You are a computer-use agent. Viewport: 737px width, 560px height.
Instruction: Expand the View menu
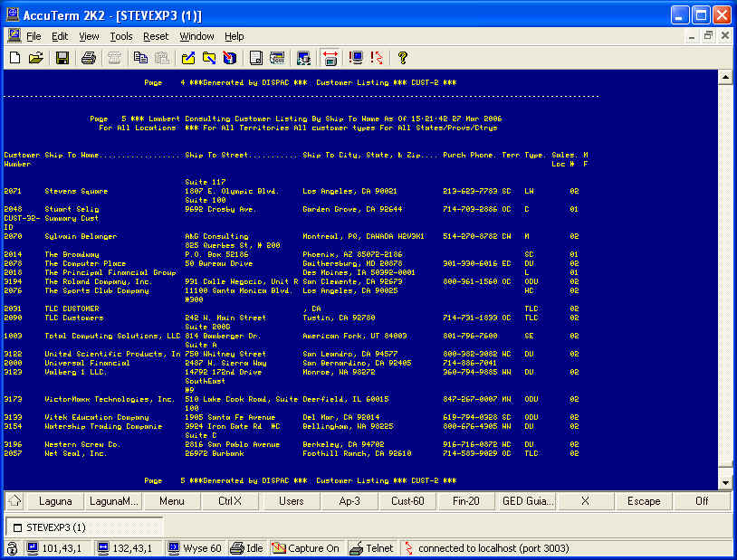click(x=89, y=36)
